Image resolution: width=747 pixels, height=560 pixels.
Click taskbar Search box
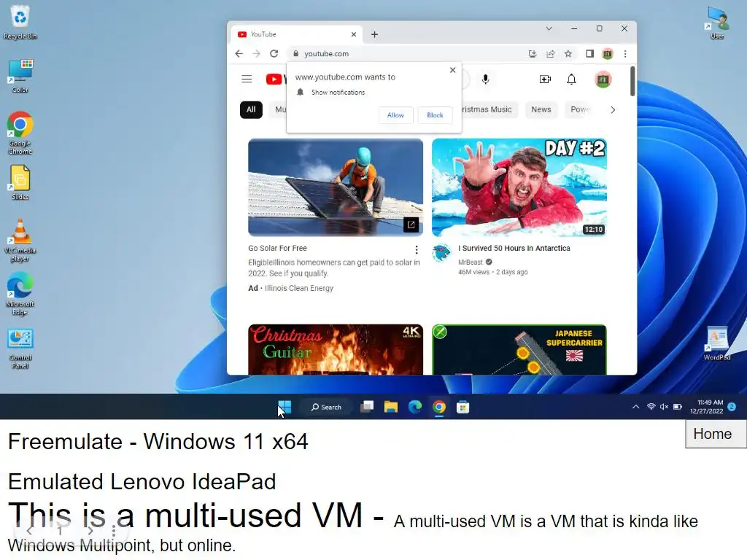coord(326,407)
